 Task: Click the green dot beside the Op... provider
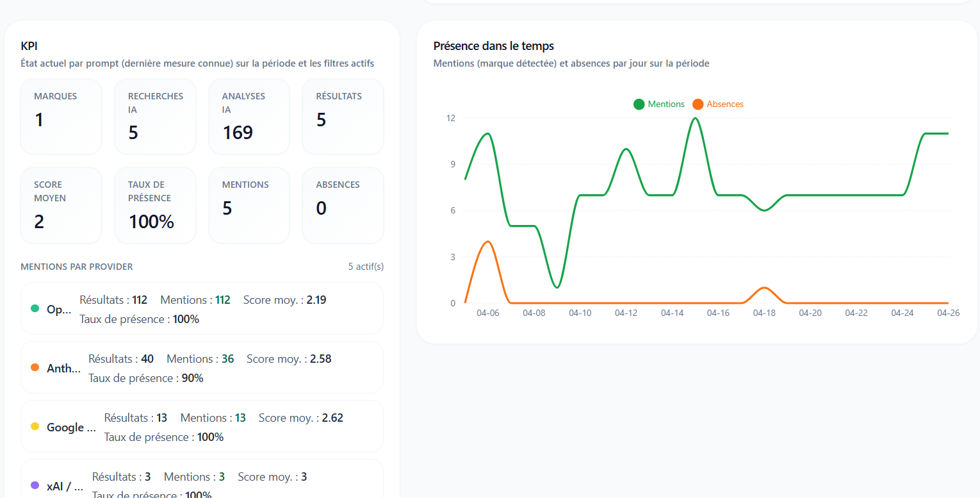pos(35,309)
